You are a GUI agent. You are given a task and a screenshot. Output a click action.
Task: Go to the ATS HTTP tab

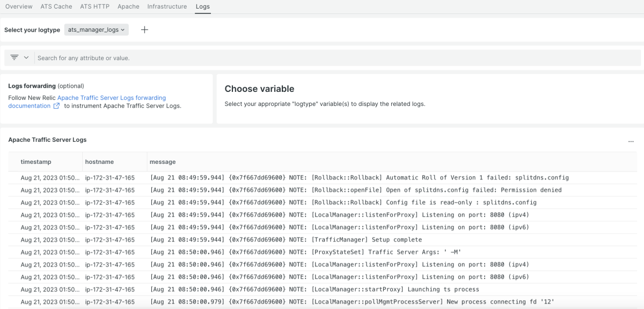pyautogui.click(x=94, y=6)
